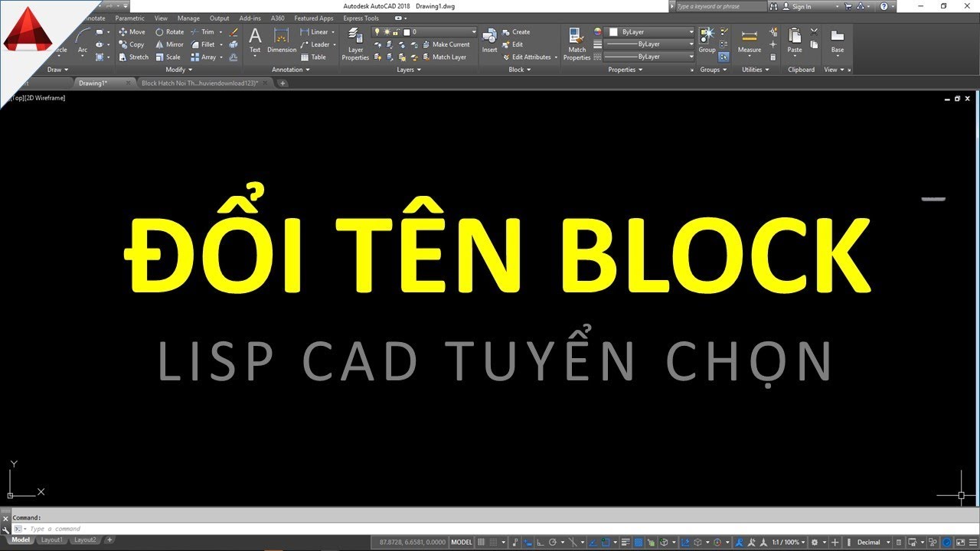
Task: Select the Scale tool
Action: pos(168,57)
